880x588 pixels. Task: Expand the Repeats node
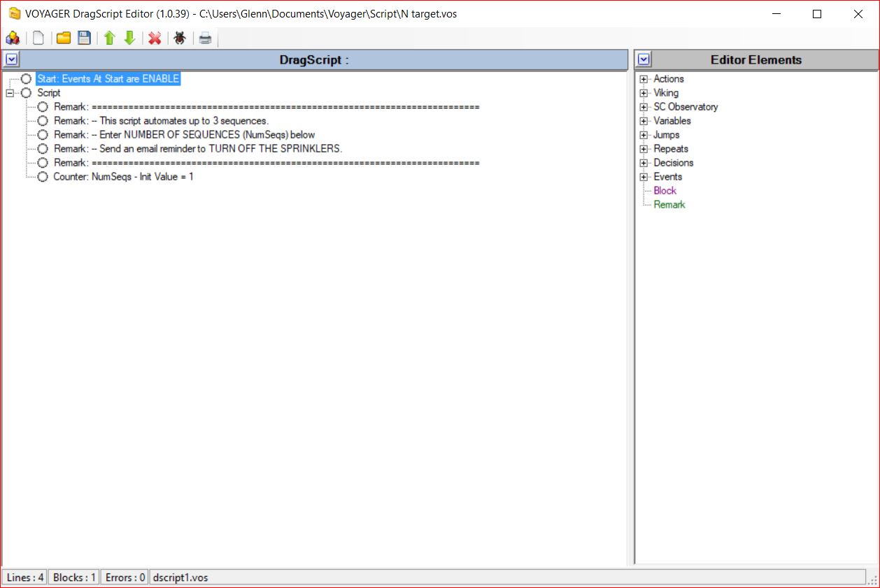click(x=644, y=149)
